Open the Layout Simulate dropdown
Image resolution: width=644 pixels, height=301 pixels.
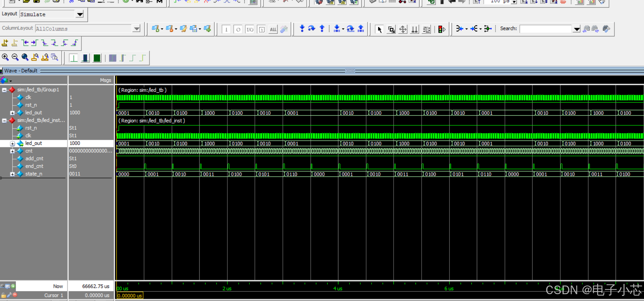click(x=80, y=14)
